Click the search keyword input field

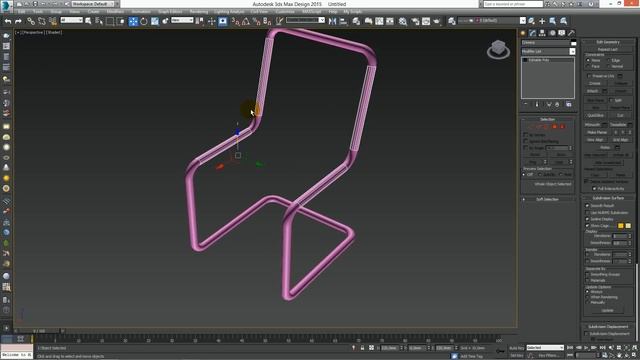(513, 4)
